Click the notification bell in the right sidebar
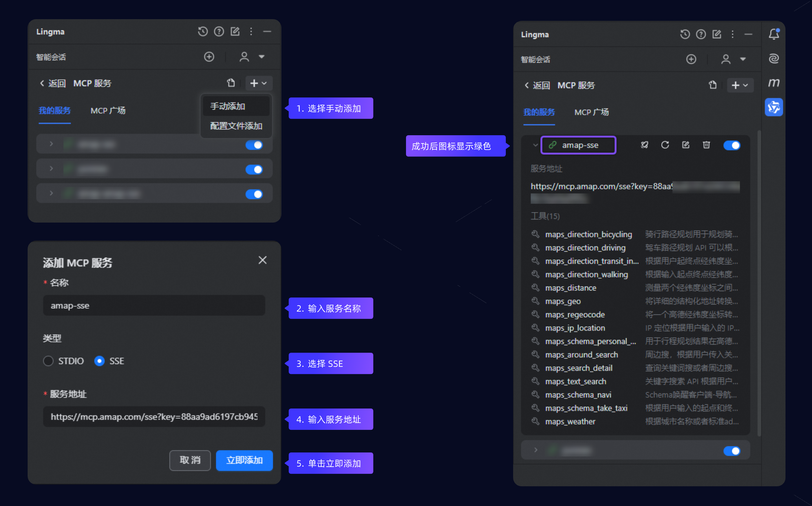The height and width of the screenshot is (506, 812). tap(774, 34)
